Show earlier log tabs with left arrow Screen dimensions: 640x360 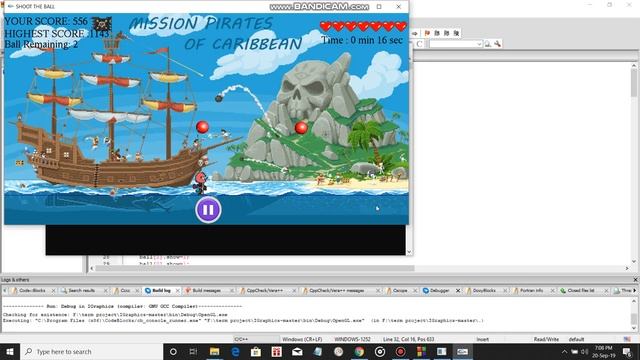tap(4, 291)
